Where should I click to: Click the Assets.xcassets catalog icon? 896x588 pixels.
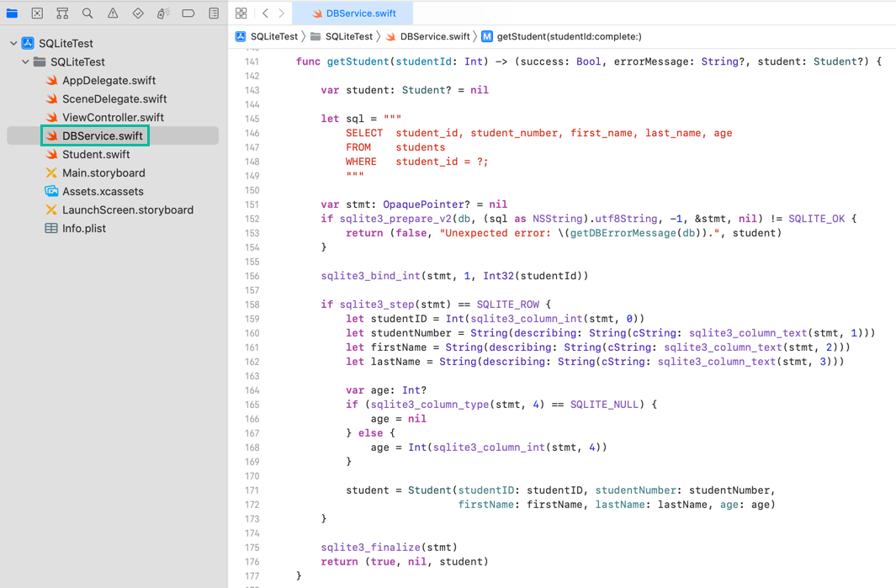tap(51, 192)
